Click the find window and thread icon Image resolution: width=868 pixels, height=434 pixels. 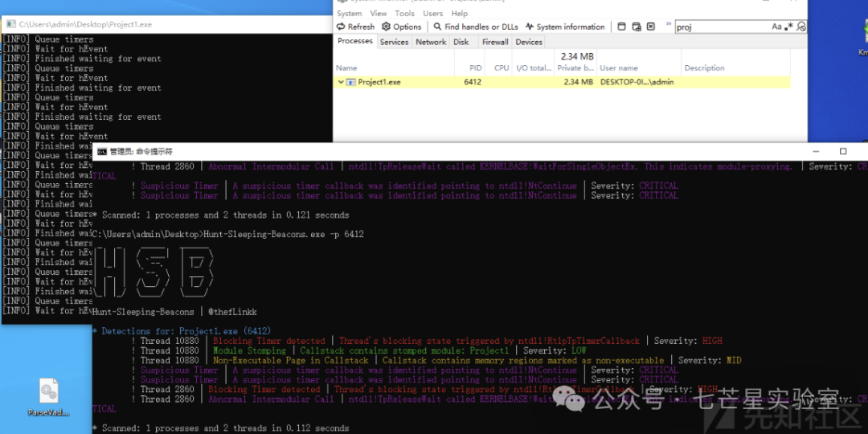click(x=637, y=27)
